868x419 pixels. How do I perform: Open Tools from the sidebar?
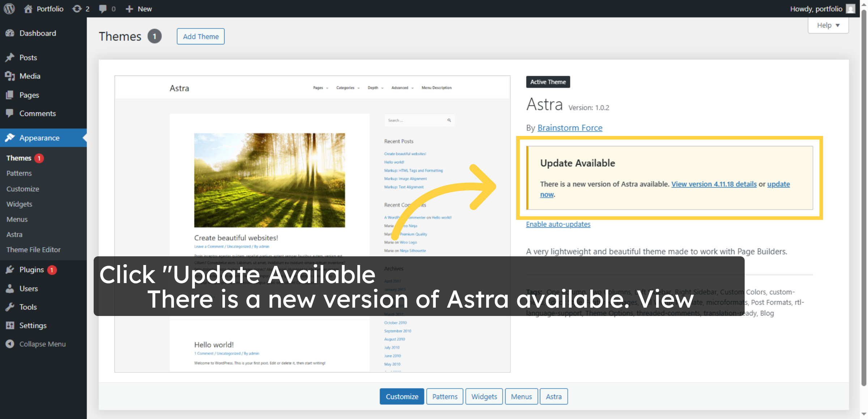click(x=27, y=307)
